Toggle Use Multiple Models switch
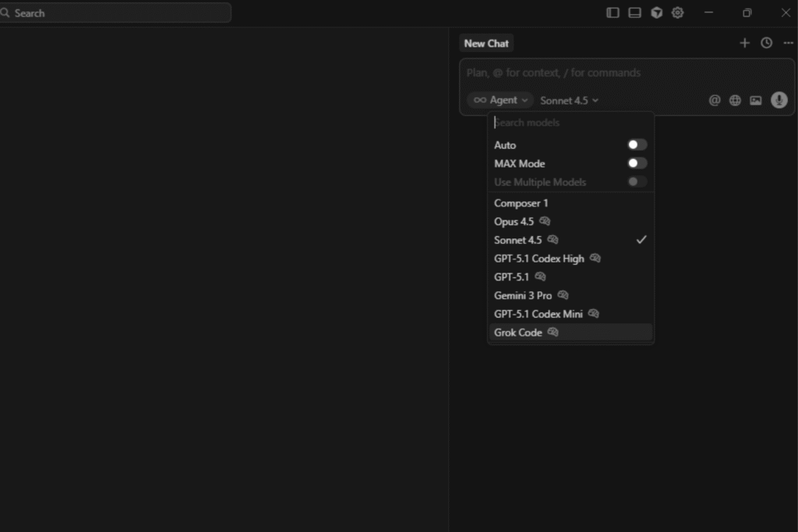Screen dimensions: 798x532 (637, 181)
